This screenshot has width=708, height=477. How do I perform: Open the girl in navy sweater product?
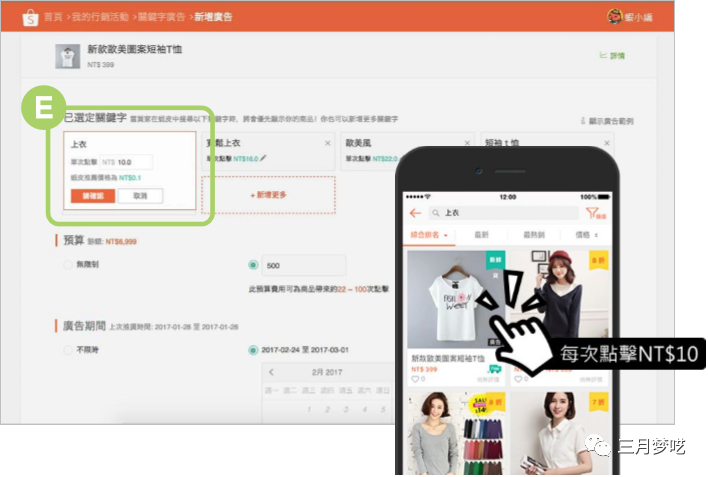click(560, 295)
